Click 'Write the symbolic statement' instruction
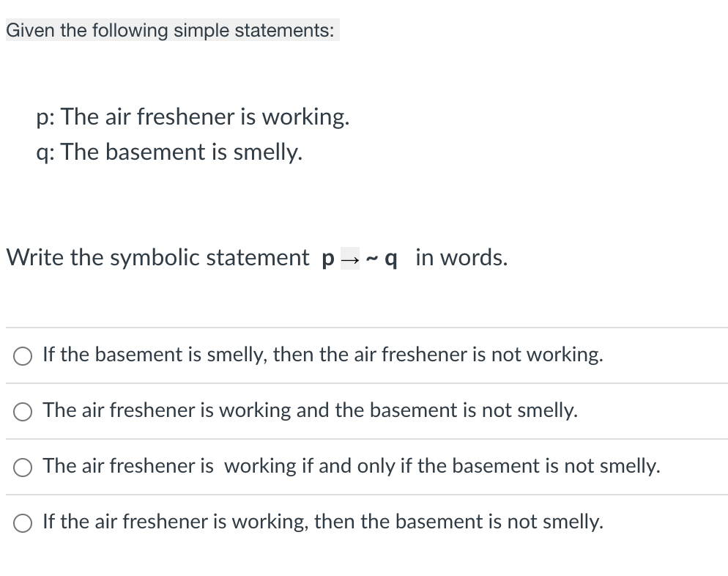728x576 pixels. coord(157,257)
